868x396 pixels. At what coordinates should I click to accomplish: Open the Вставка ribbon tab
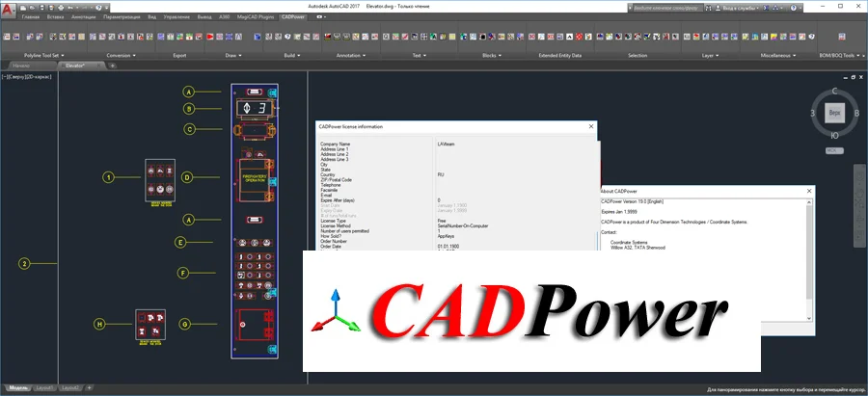click(x=55, y=17)
